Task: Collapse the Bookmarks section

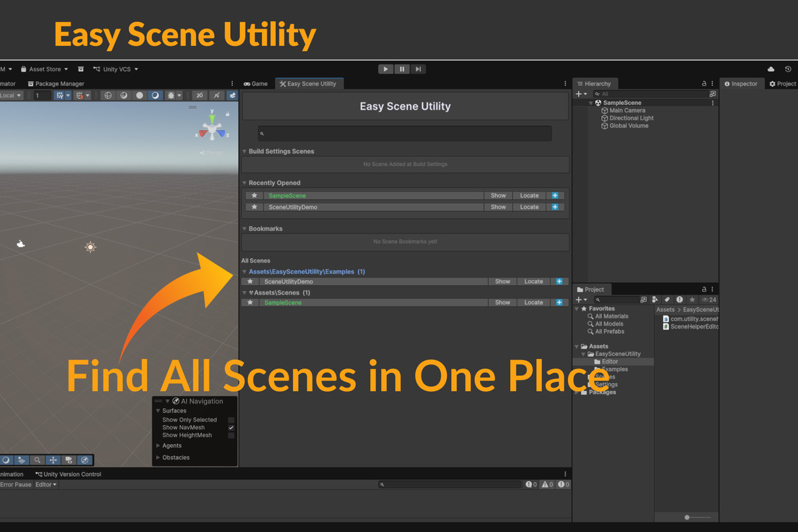Action: [245, 228]
